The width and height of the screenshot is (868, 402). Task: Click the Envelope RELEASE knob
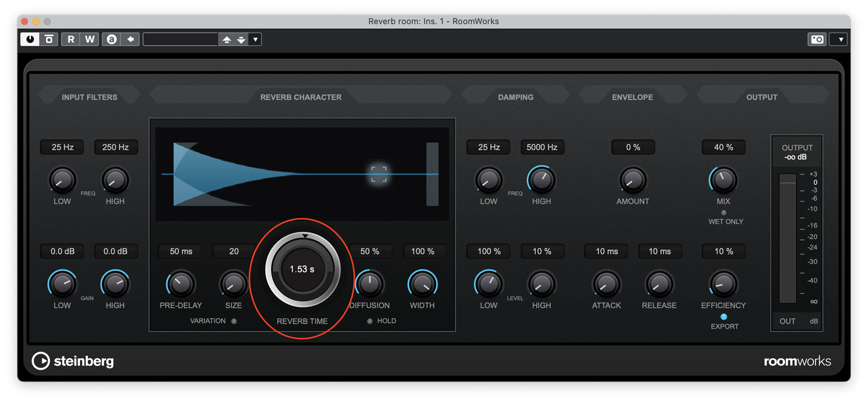coord(659,284)
